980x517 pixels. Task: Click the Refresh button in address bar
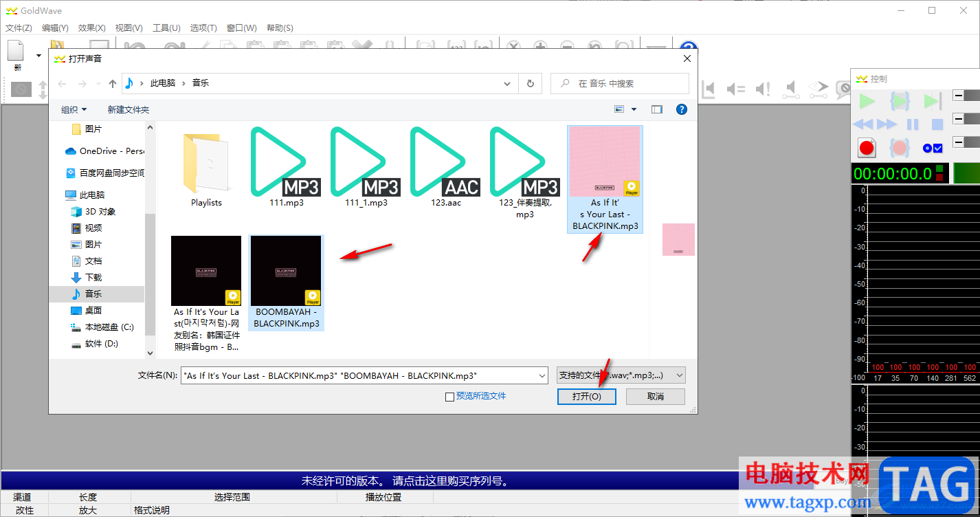[530, 83]
